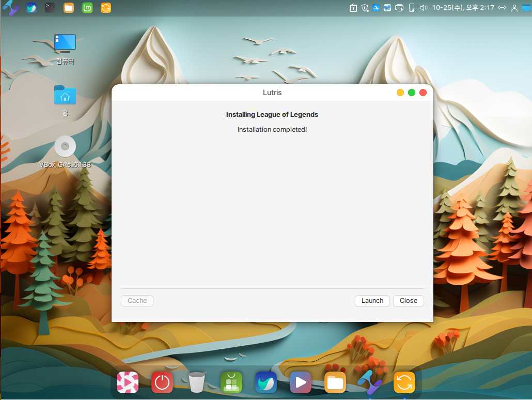Image resolution: width=532 pixels, height=400 pixels.
Task: Click the printer icon in the system tray
Action: [x=399, y=8]
